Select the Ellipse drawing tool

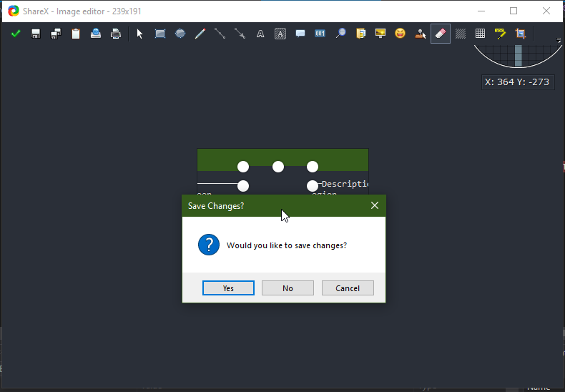[180, 34]
